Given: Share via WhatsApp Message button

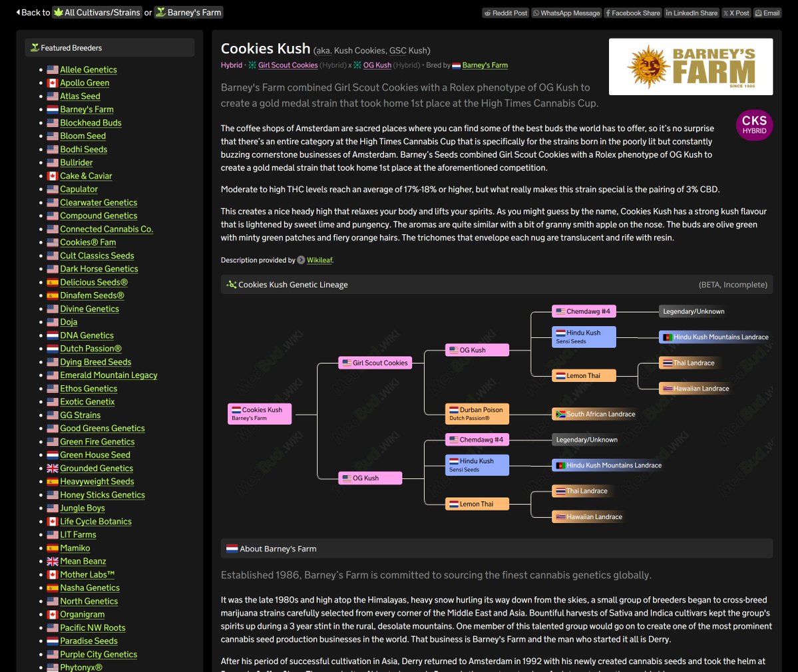Looking at the screenshot, I should 566,13.
